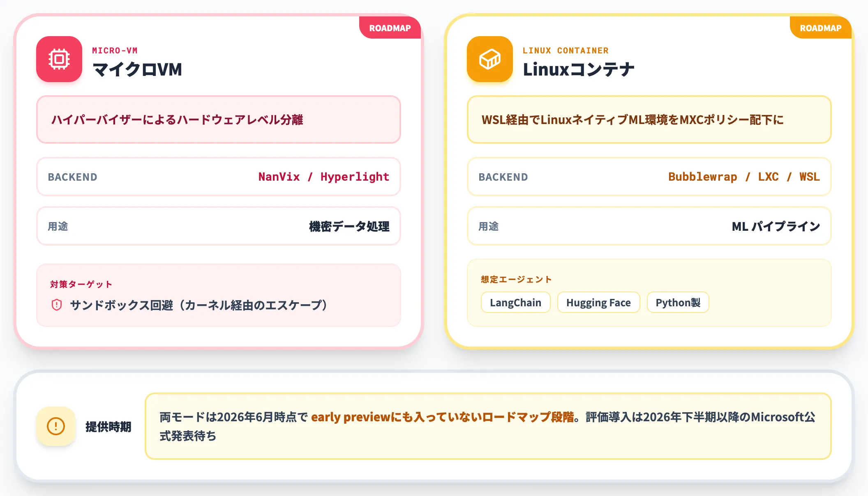Select the LangChain agent chip

tap(515, 303)
